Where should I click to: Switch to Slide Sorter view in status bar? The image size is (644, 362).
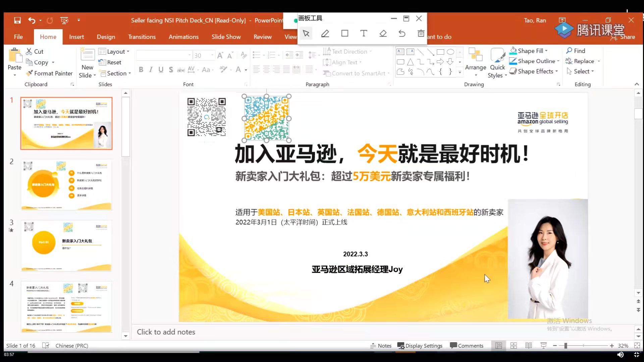[x=514, y=346]
